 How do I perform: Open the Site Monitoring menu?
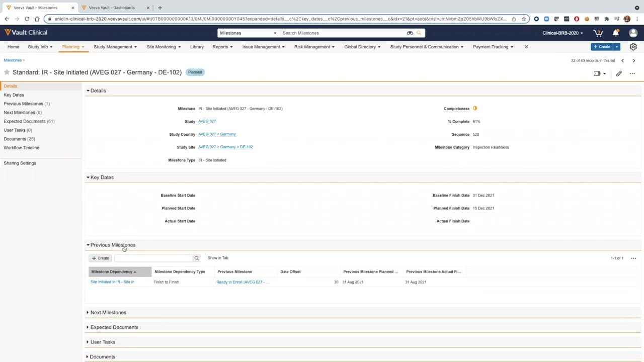pyautogui.click(x=164, y=47)
